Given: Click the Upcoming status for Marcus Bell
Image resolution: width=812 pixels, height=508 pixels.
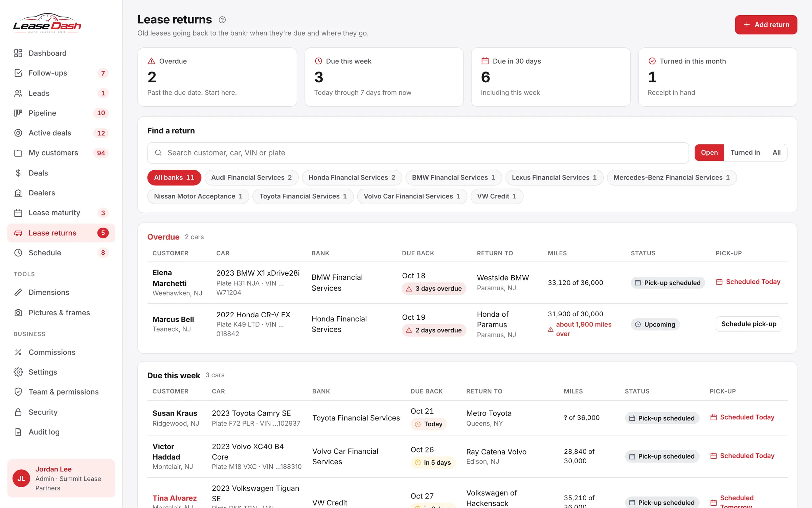Looking at the screenshot, I should pos(655,324).
